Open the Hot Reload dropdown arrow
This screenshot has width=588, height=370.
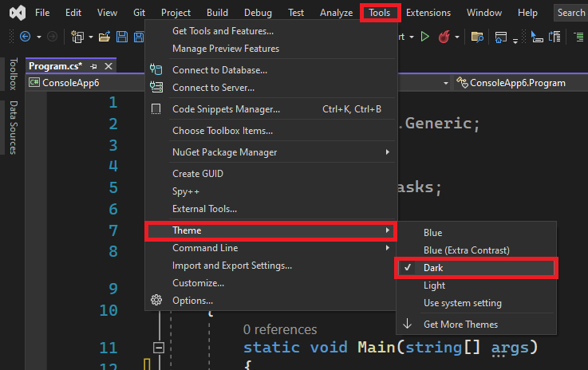point(456,37)
